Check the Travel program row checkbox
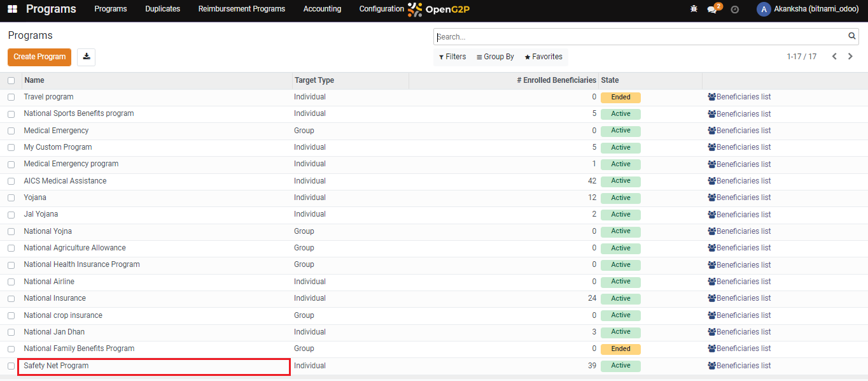Image resolution: width=868 pixels, height=381 pixels. pos(11,97)
